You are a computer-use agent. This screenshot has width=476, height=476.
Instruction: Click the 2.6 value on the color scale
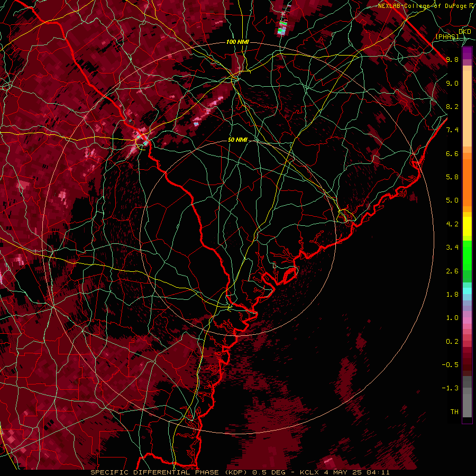452,271
